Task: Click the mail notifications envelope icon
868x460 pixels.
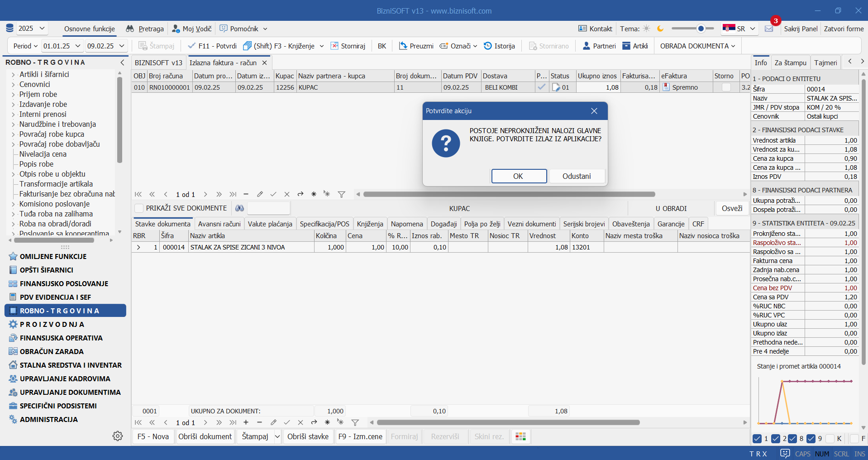Action: click(768, 29)
